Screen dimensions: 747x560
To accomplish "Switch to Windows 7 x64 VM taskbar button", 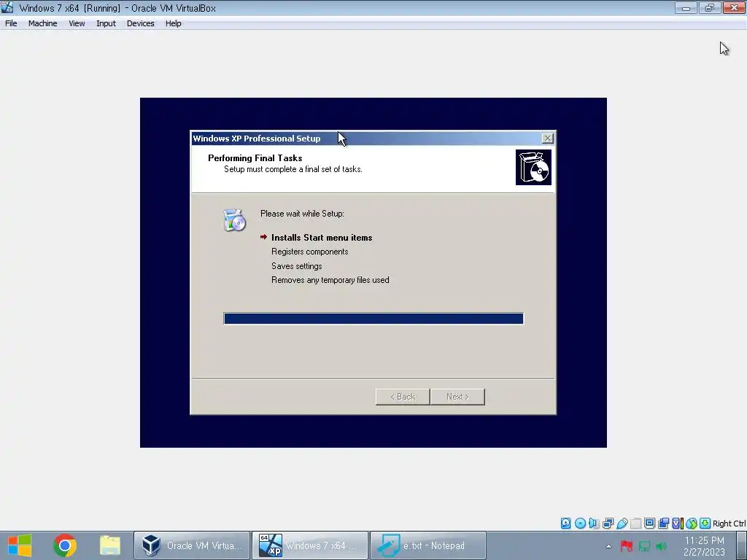I will tap(310, 545).
